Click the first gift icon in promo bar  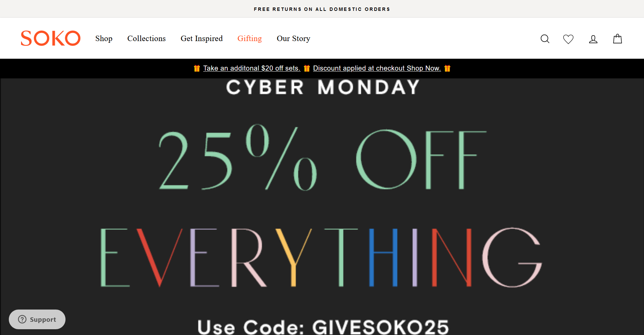coord(197,68)
